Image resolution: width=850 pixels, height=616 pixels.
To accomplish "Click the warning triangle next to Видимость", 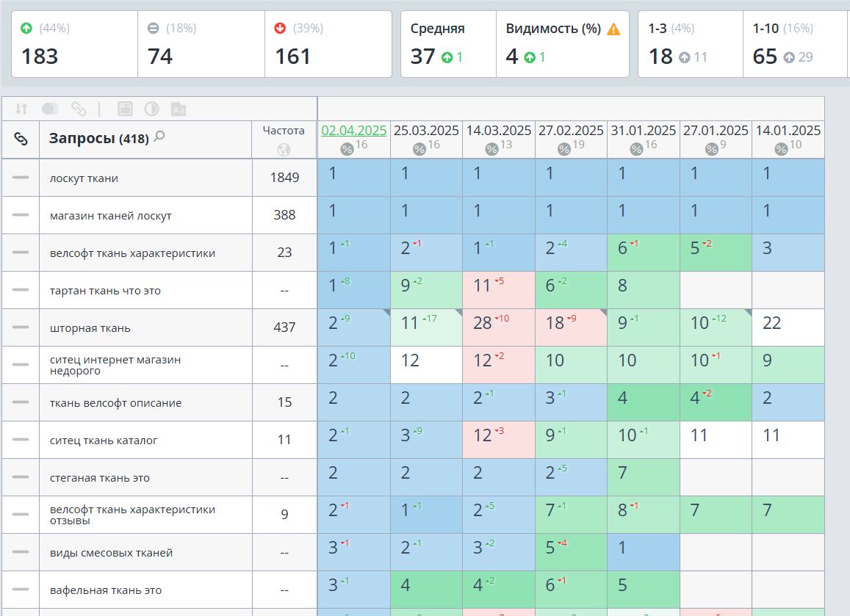I will 613,29.
